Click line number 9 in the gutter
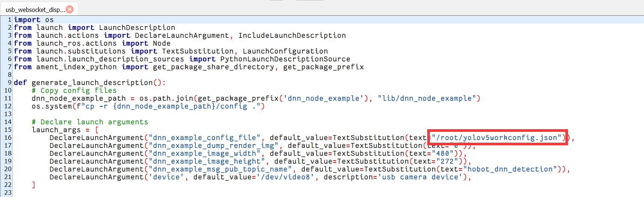This screenshot has width=644, height=197. point(10,83)
